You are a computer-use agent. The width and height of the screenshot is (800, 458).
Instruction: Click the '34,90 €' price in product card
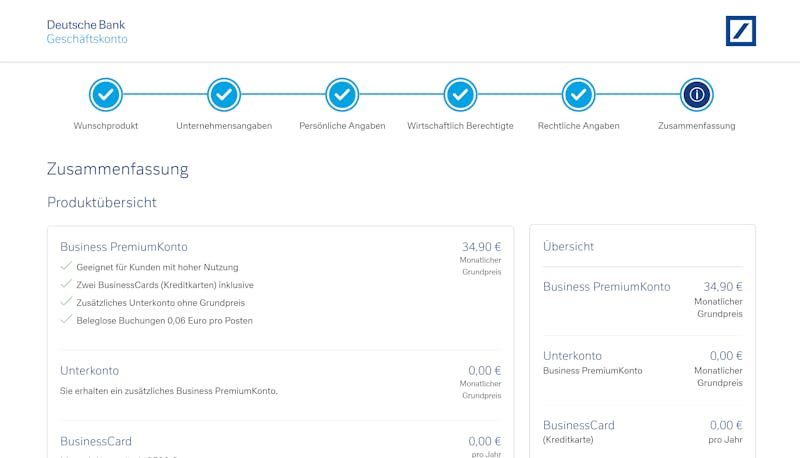[481, 247]
